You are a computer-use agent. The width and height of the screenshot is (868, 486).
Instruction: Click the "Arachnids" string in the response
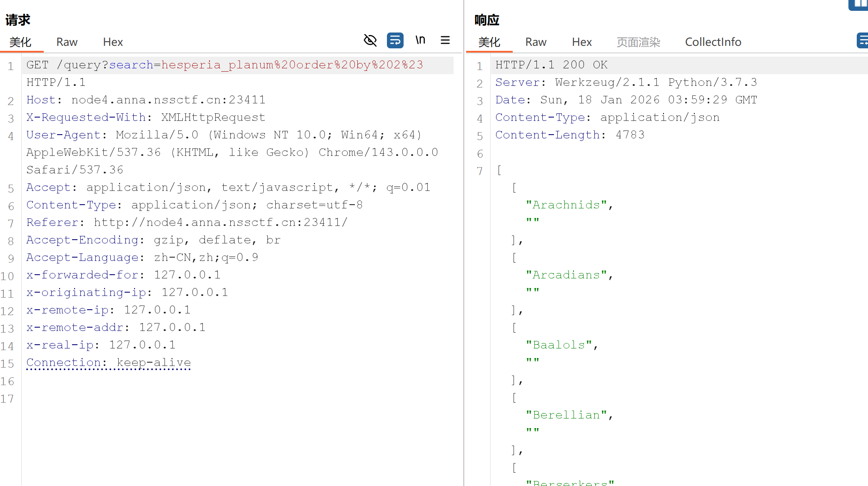click(566, 205)
